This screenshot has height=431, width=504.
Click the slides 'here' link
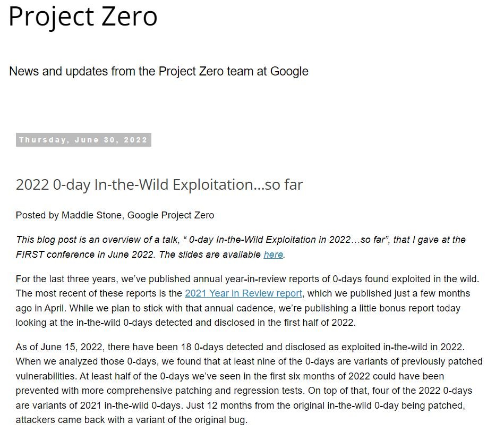[273, 255]
